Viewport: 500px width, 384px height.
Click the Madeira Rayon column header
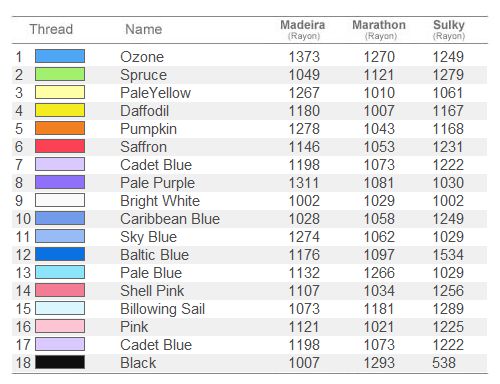point(303,29)
